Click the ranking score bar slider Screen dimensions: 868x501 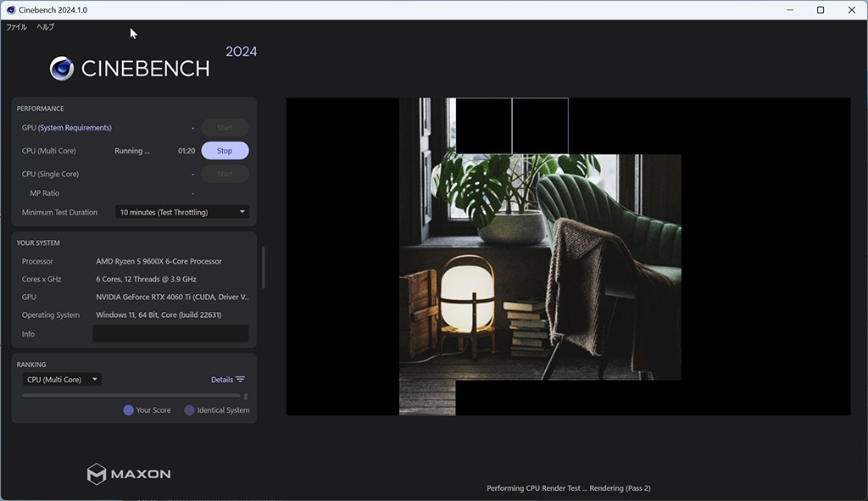[x=131, y=396]
